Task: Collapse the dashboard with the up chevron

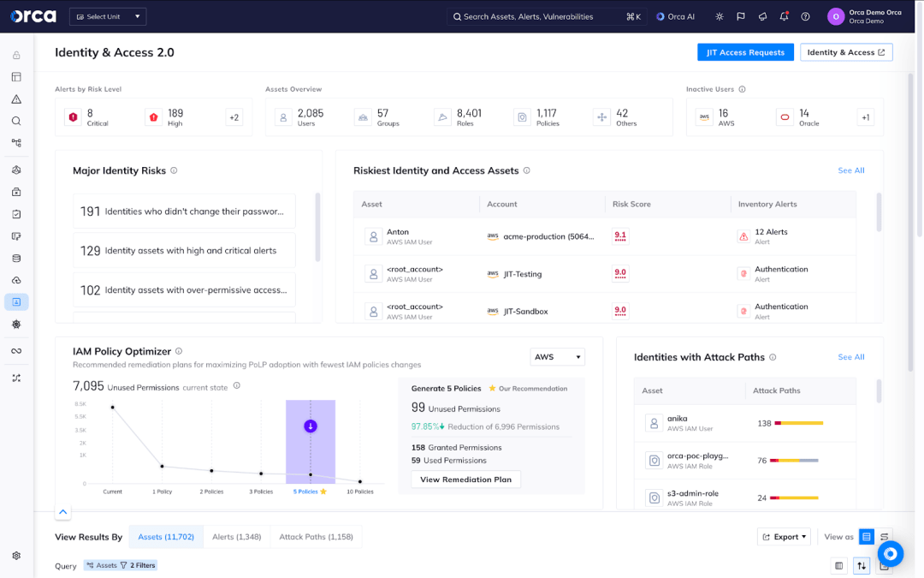Action: [63, 512]
